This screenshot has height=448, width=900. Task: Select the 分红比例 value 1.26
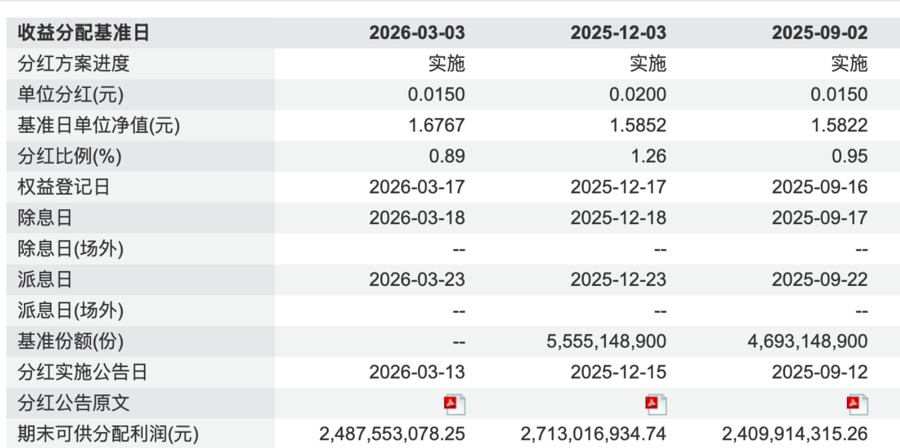tap(649, 157)
